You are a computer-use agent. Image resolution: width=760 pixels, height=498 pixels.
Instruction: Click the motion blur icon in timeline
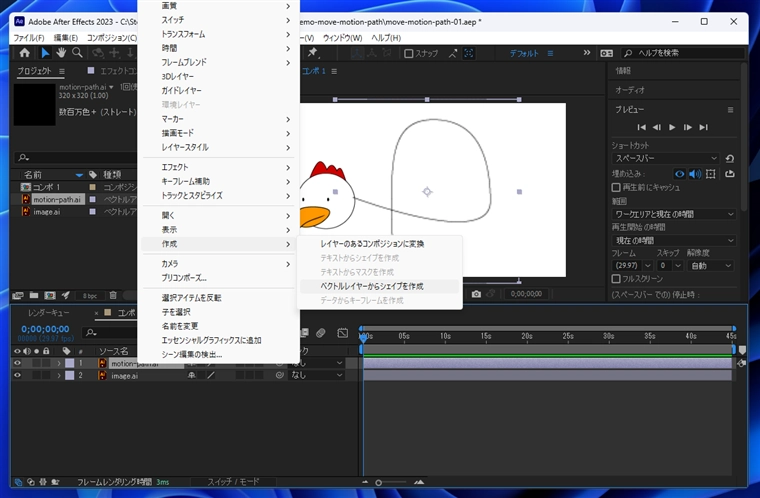click(320, 333)
